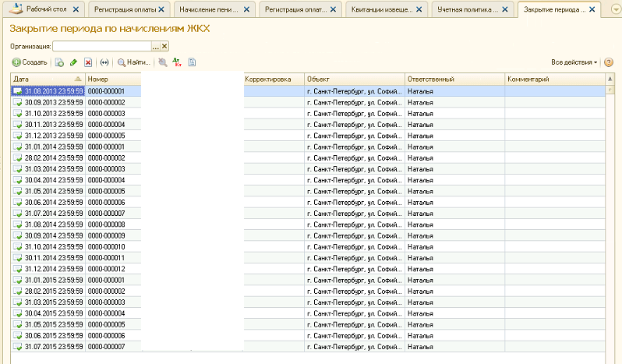Click the green pencil edit icon
The image size is (622, 364).
coord(73,62)
